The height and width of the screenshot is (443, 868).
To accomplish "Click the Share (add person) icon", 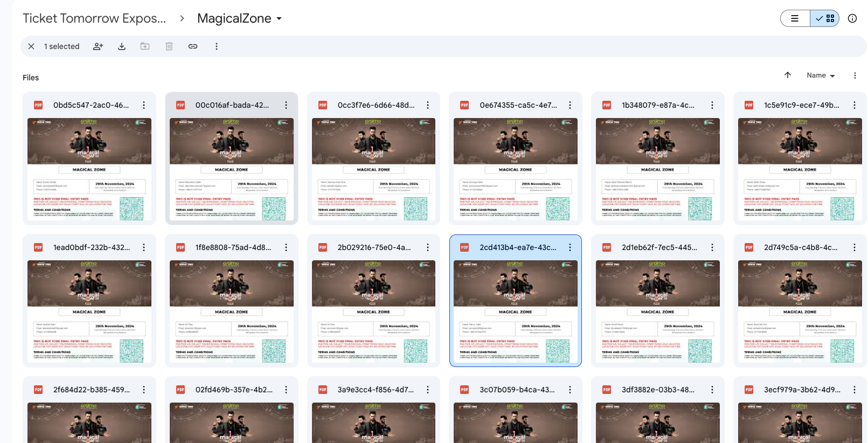I will (98, 46).
